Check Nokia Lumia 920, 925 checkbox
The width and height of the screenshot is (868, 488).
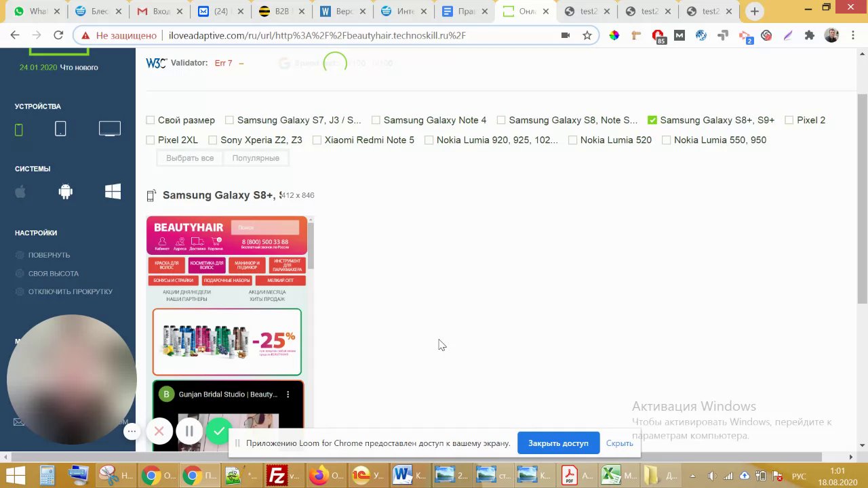tap(429, 140)
